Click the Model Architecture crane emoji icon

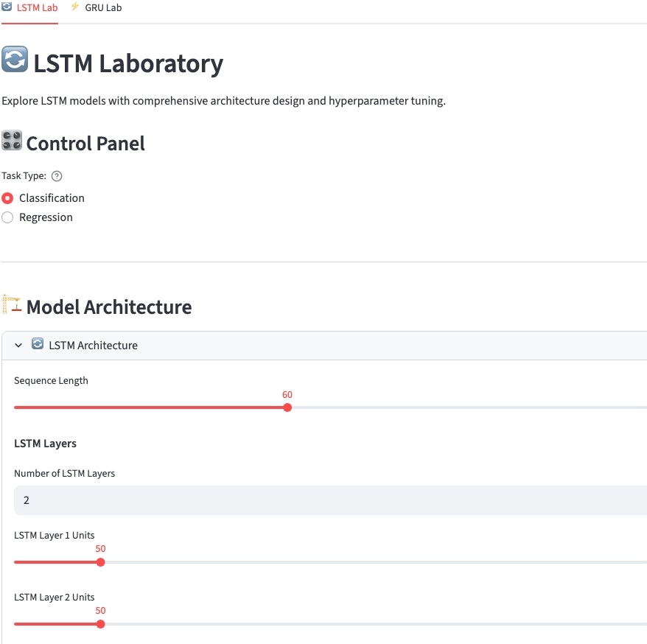click(x=12, y=304)
